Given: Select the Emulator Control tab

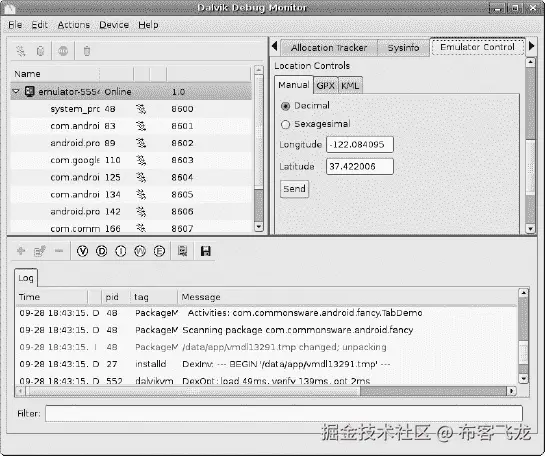Looking at the screenshot, I should pos(477,47).
